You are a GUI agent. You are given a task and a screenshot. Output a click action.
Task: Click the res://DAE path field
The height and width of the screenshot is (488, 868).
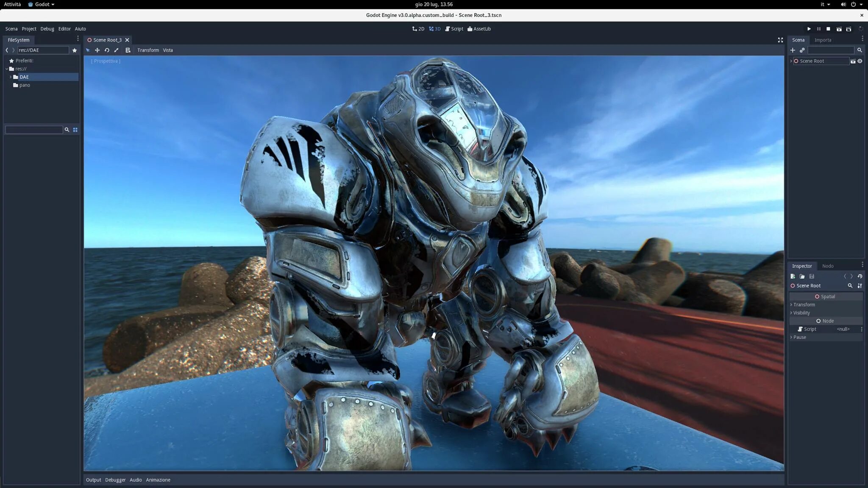tap(43, 50)
